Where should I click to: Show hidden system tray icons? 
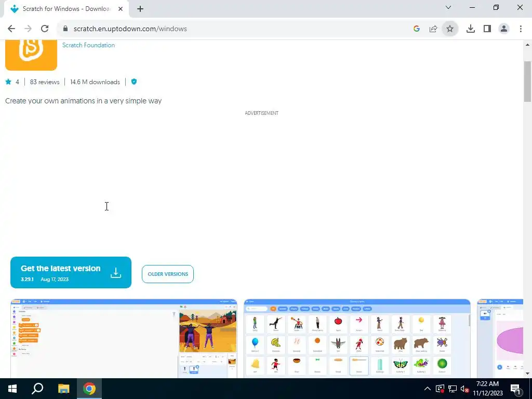428,389
